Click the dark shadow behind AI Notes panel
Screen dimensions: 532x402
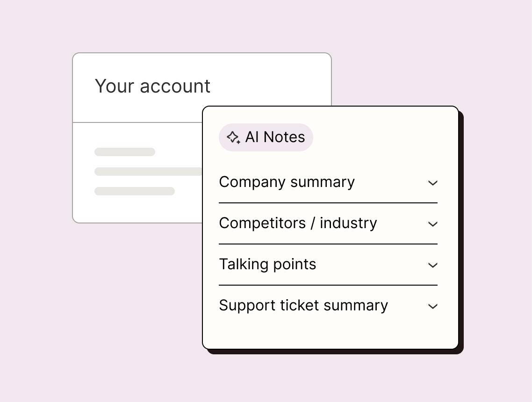(x=461, y=234)
